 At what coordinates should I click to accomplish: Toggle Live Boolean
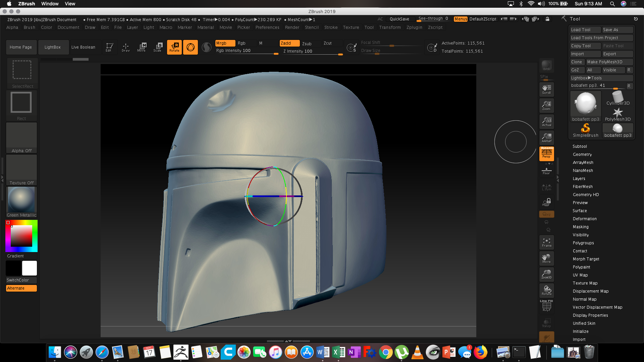coord(84,47)
